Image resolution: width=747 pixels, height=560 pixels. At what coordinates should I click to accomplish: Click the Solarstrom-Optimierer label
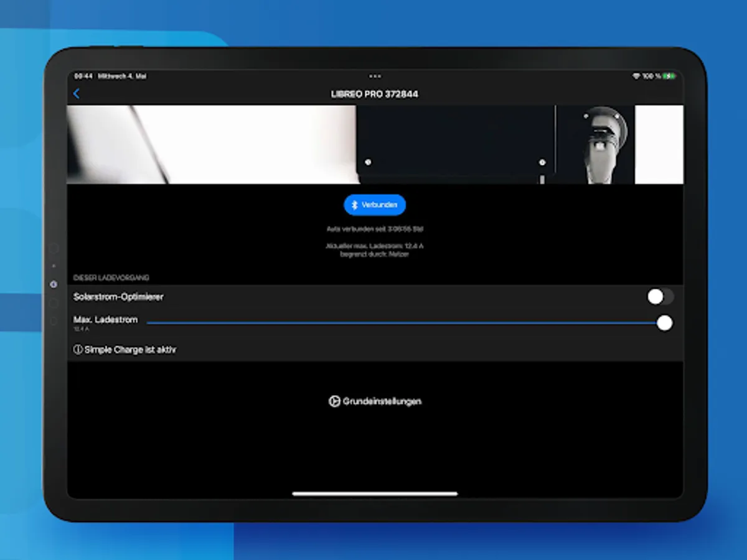(x=118, y=297)
